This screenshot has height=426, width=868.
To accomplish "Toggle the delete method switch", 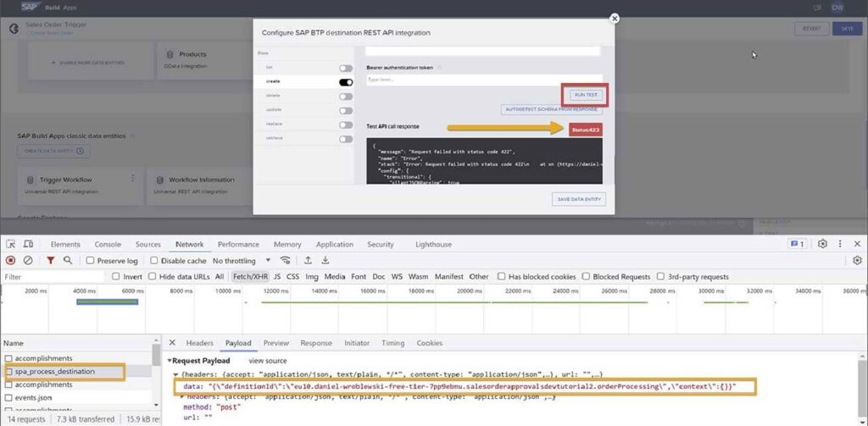I will click(x=346, y=97).
